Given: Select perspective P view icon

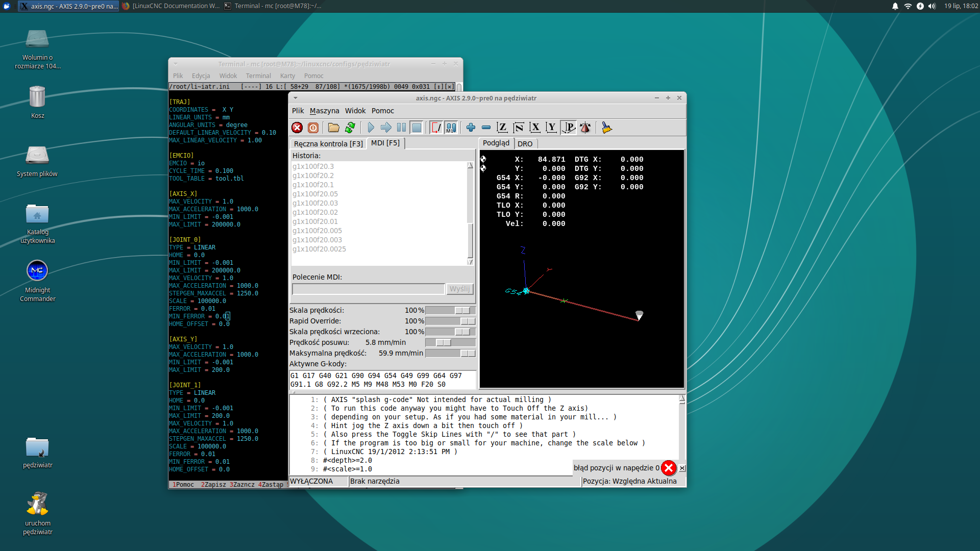Looking at the screenshot, I should tap(568, 128).
